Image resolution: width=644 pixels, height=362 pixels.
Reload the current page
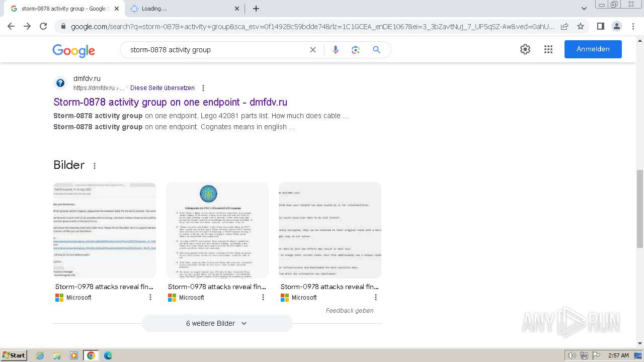(43, 26)
